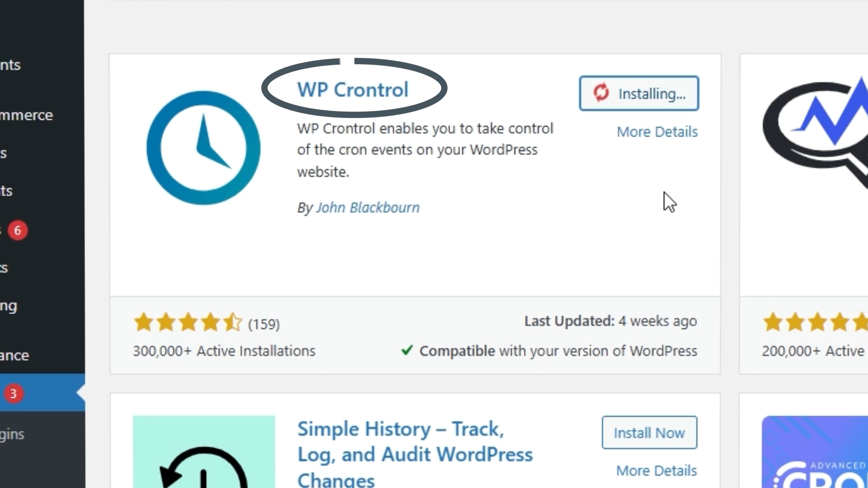Click the WP Crontrol clock icon
Viewport: 868px width, 488px height.
[x=203, y=148]
